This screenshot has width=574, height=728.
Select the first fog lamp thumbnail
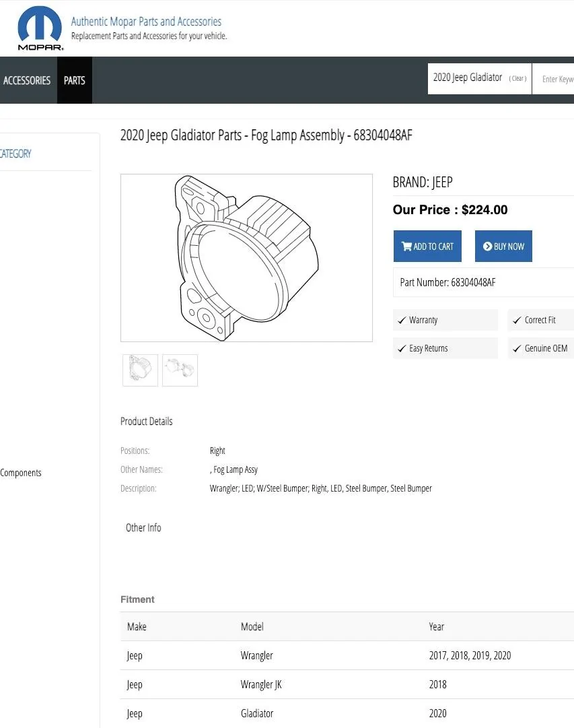click(140, 370)
